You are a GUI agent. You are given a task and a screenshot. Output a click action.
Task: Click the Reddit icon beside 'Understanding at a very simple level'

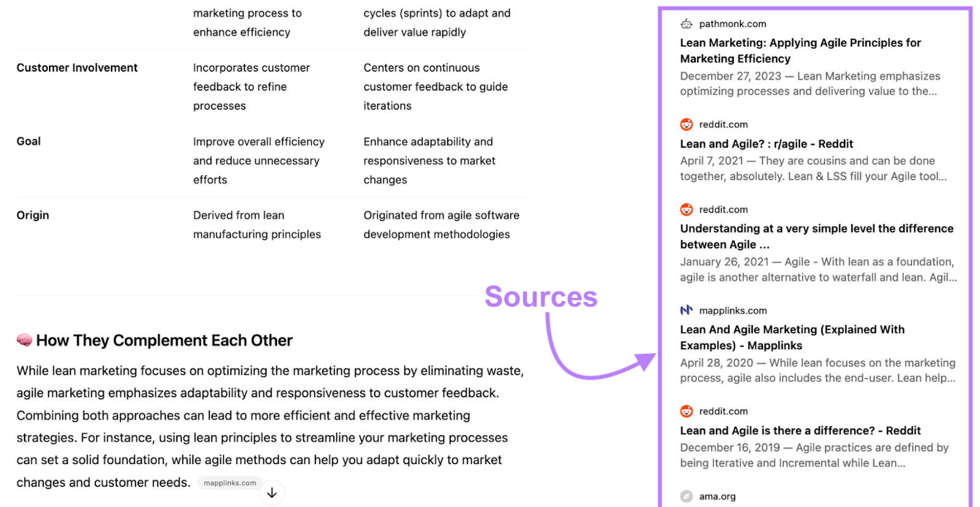[686, 209]
